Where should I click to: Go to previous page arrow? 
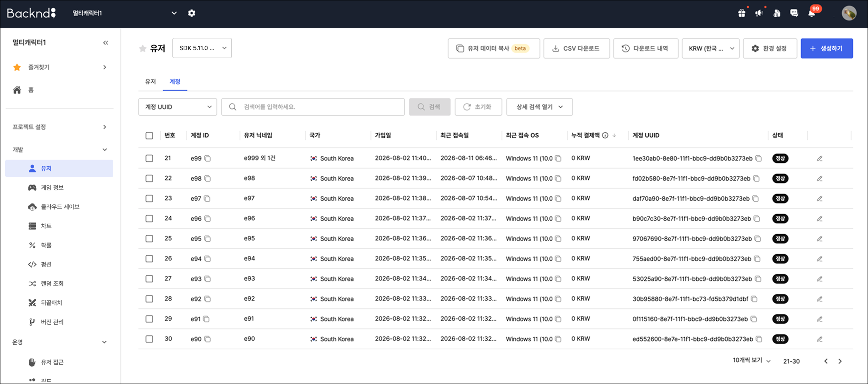826,361
